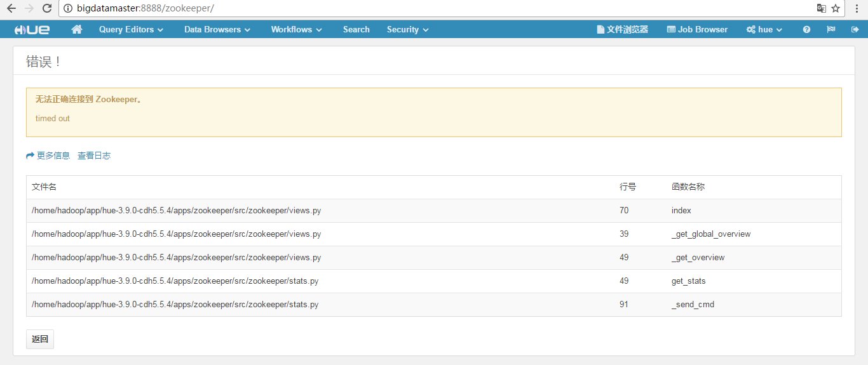
Task: Go back using browser back arrow
Action: pyautogui.click(x=11, y=8)
